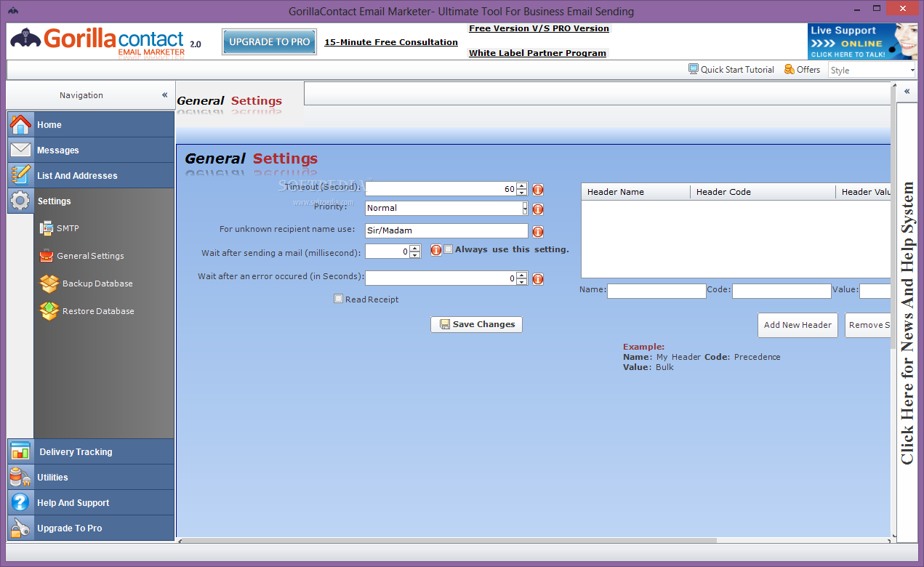Screen dimensions: 924x567
Task: Click the Save Changes button
Action: click(476, 324)
